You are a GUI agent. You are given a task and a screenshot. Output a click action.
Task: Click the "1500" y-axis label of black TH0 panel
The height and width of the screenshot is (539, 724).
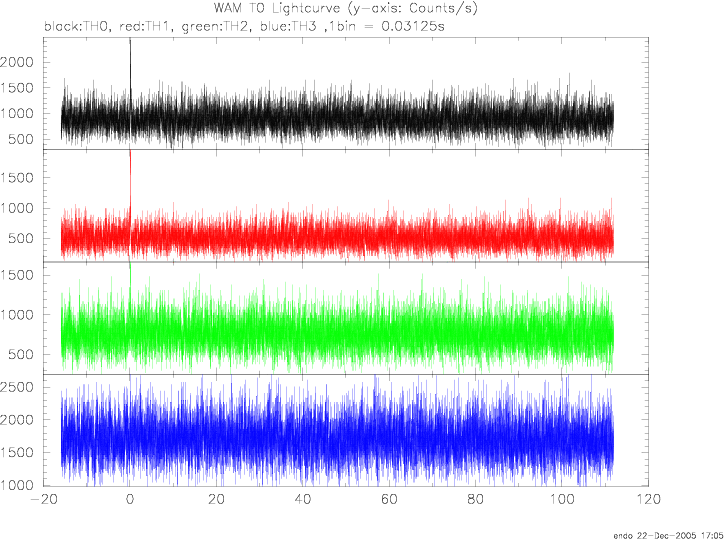[17, 88]
